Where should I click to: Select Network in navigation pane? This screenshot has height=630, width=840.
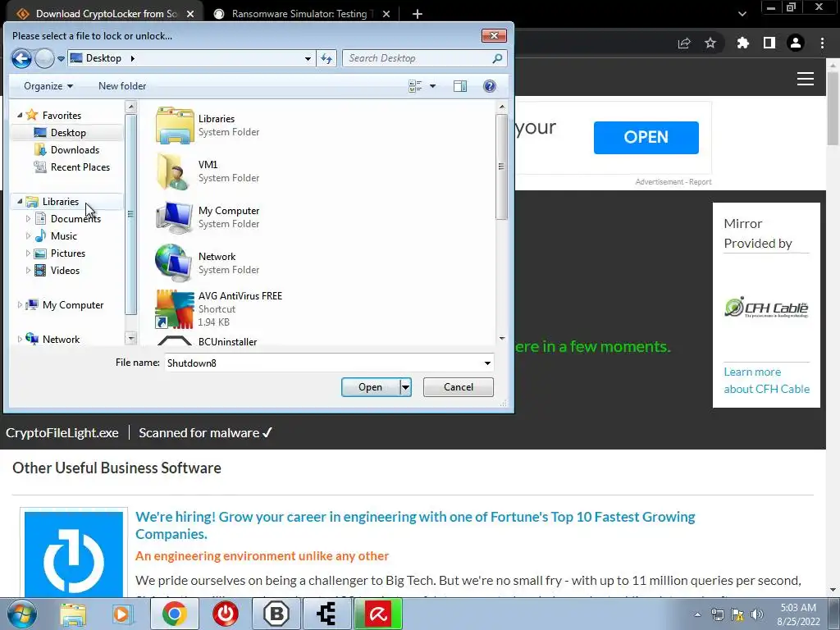point(61,339)
